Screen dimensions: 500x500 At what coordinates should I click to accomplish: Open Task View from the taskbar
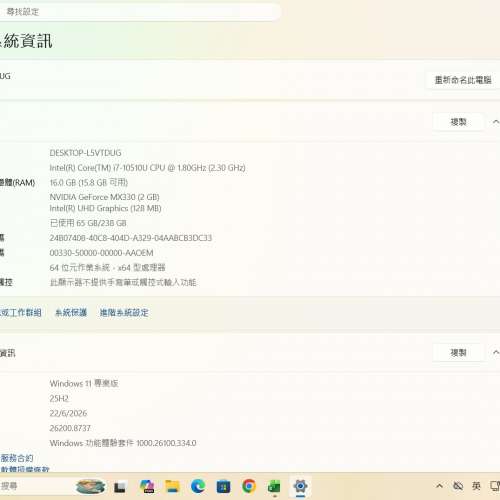click(x=120, y=487)
